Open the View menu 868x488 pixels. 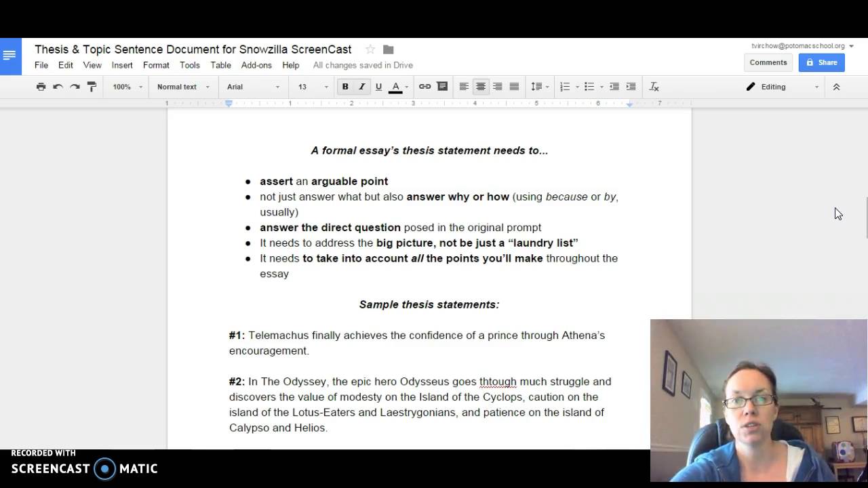[x=92, y=65]
